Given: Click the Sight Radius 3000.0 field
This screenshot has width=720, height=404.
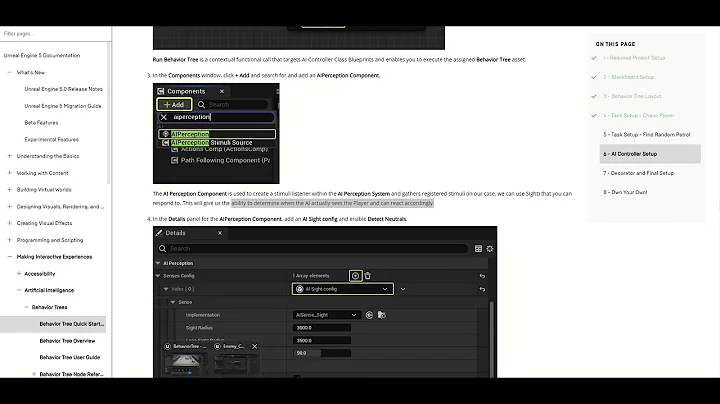Looking at the screenshot, I should 322,328.
